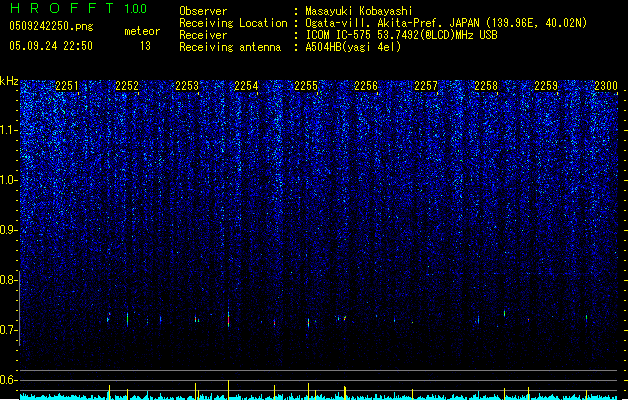Click the tallest yellow spike below 2254
Screen dimensions: 629x400
228,390
